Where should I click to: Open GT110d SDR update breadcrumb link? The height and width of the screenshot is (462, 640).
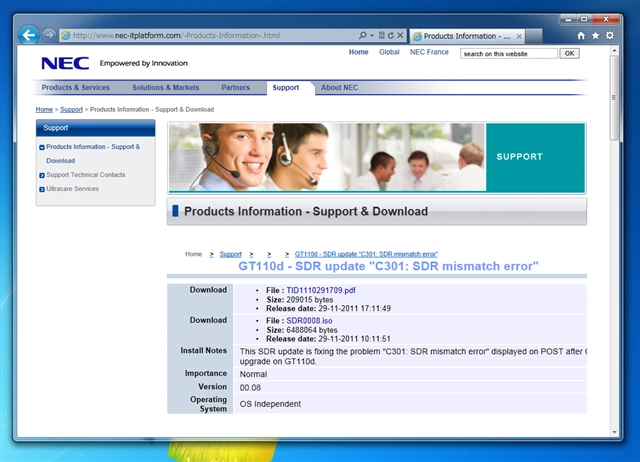click(x=366, y=254)
